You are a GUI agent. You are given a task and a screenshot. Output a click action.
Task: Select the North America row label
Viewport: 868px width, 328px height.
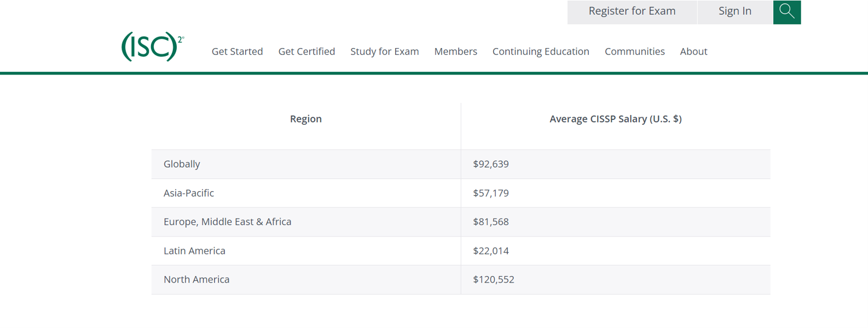click(x=196, y=279)
